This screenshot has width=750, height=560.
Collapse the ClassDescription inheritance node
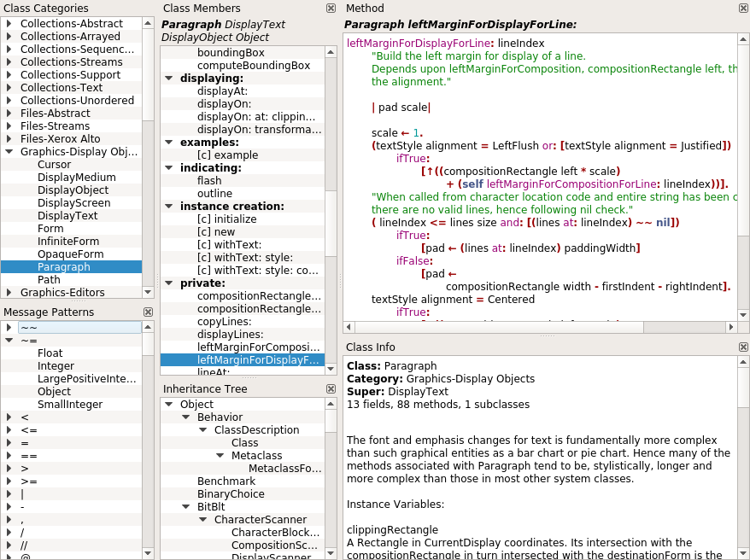pos(202,430)
